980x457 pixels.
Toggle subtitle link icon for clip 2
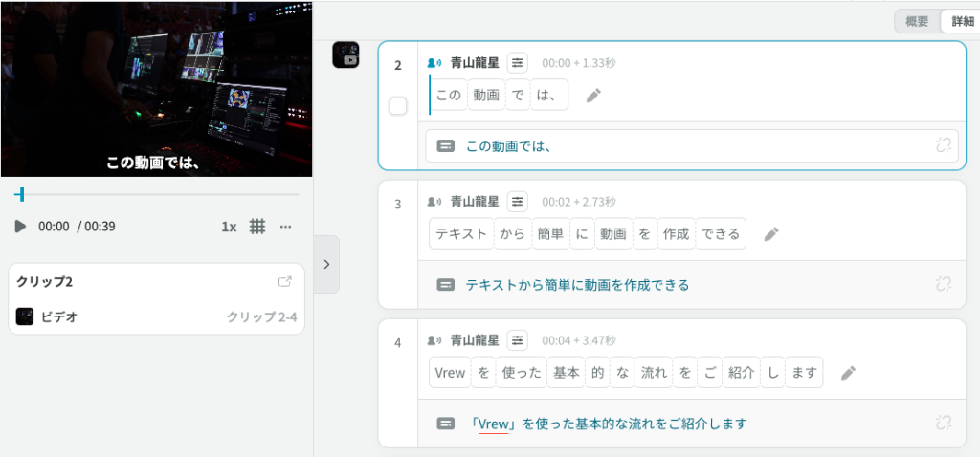pos(943,146)
